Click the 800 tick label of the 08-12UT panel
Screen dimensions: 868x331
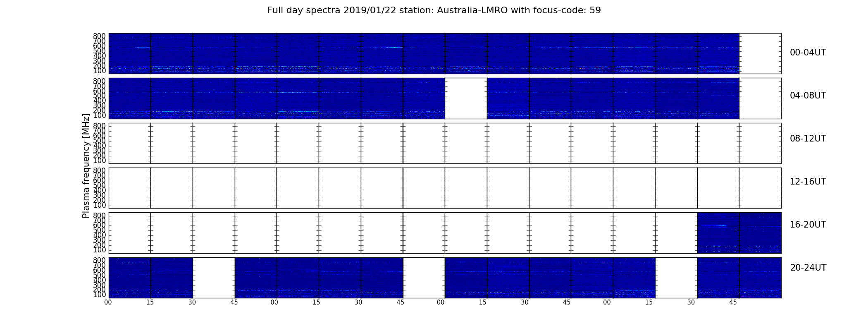(x=99, y=126)
